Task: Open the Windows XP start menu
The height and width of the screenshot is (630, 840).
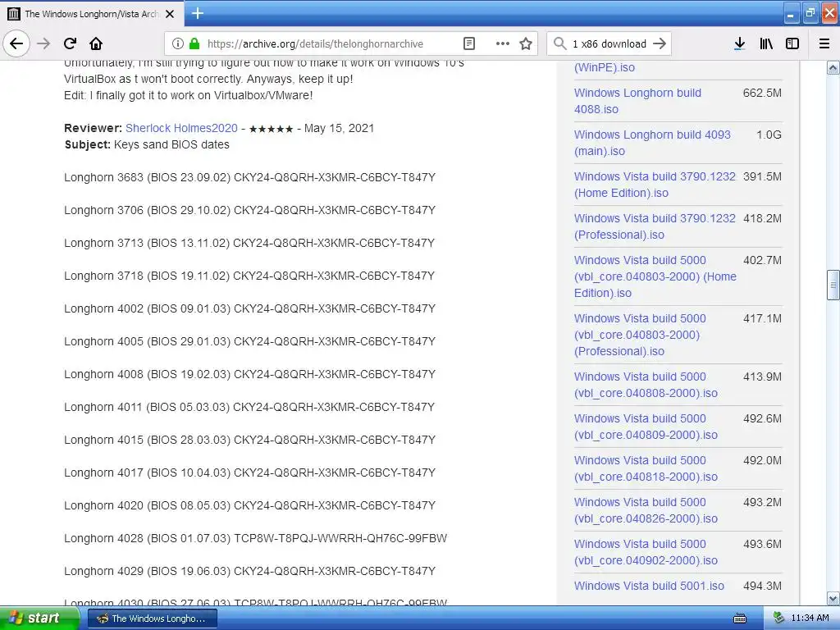Action: 39,618
